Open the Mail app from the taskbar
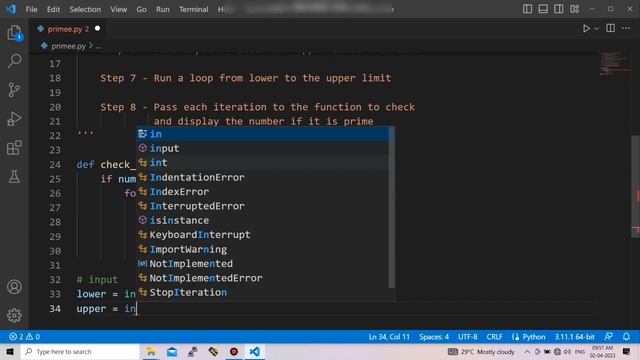Screen dimensions: 640x360 (x=172, y=351)
